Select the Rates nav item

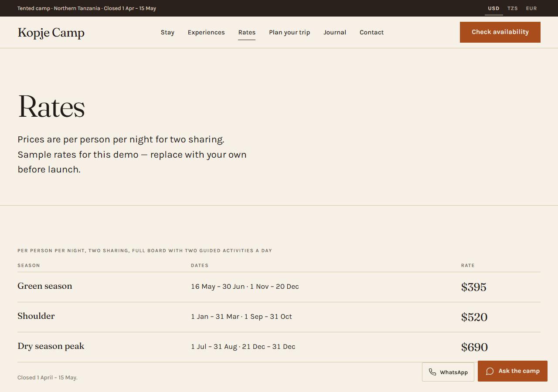point(247,32)
